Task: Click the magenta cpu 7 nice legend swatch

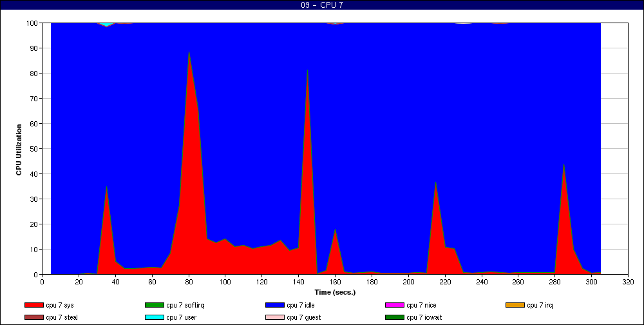Action: click(395, 305)
